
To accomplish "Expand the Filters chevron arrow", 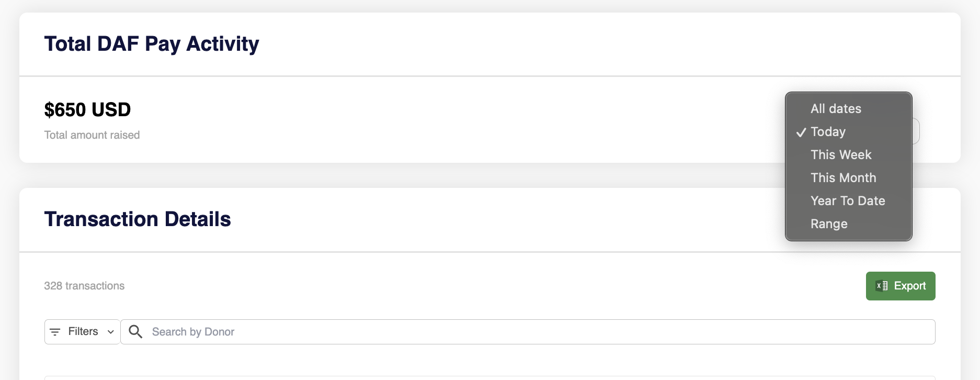I will (111, 332).
